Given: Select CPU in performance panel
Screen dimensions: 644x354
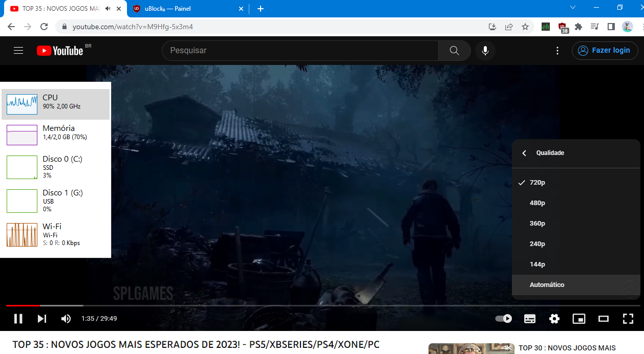Looking at the screenshot, I should (x=55, y=104).
